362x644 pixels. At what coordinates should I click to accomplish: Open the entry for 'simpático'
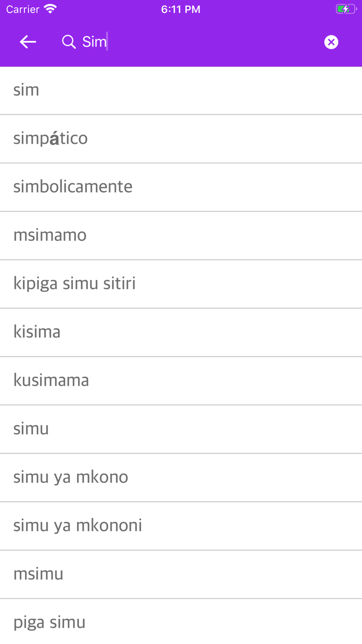tap(181, 138)
